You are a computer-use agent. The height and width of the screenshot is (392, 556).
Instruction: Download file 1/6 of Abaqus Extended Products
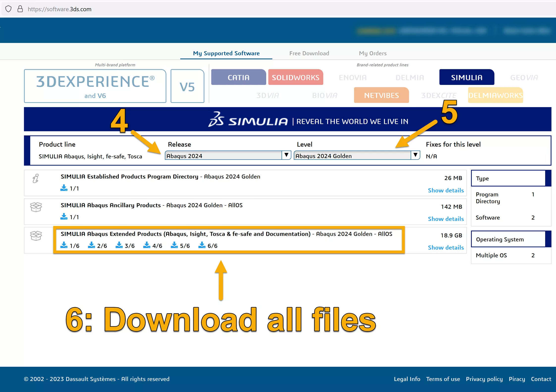(70, 245)
